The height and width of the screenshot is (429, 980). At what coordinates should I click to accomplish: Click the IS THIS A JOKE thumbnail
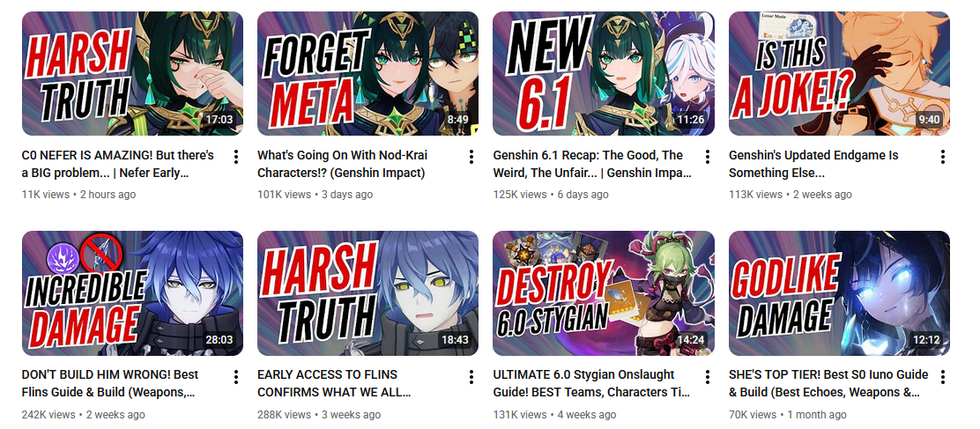839,74
